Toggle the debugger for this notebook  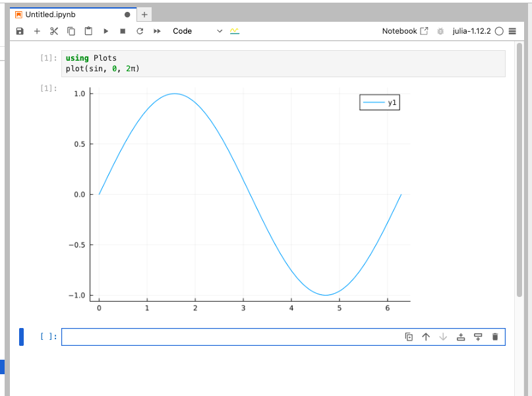440,31
